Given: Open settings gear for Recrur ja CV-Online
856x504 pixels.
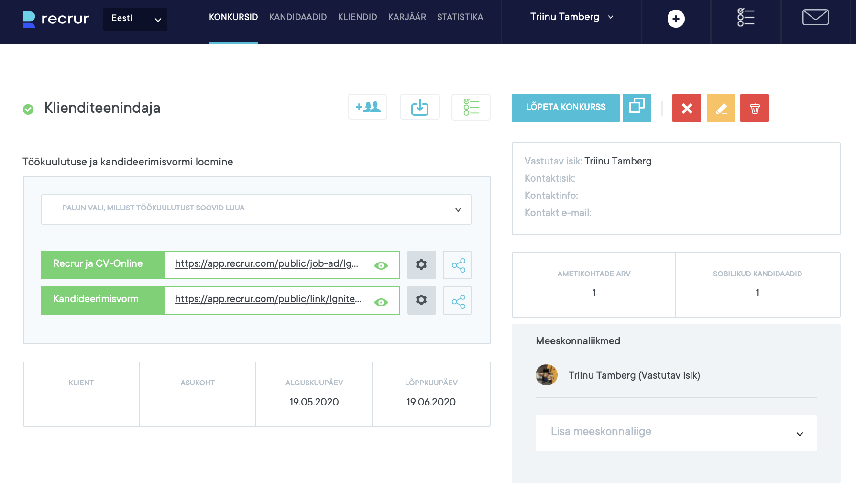Looking at the screenshot, I should click(x=421, y=264).
